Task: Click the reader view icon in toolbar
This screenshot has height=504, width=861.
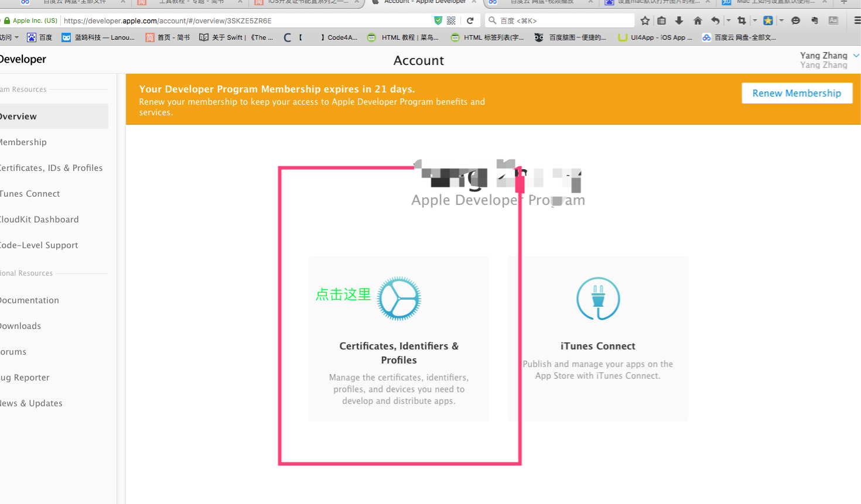Action: click(x=833, y=20)
